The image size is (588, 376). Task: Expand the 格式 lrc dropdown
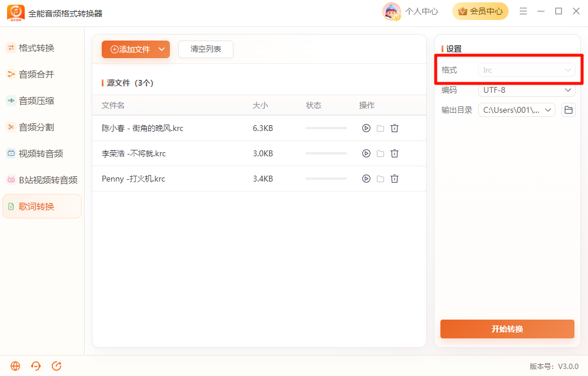pos(526,70)
